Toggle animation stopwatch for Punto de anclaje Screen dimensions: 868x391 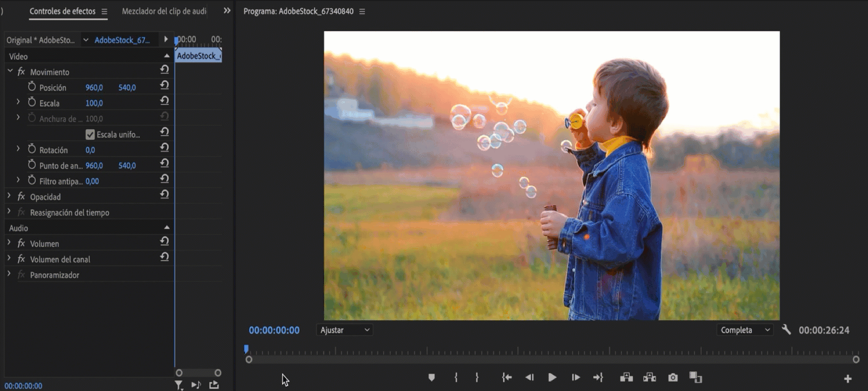[x=32, y=165]
